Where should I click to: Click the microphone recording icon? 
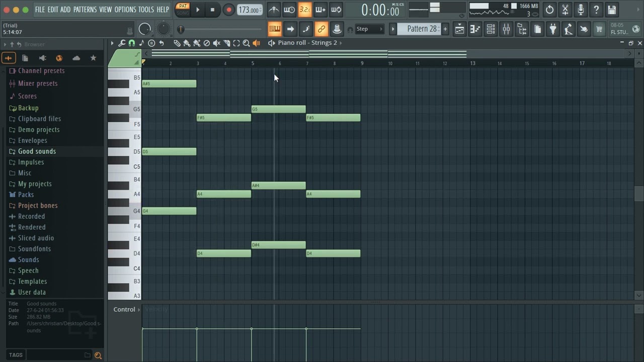[x=581, y=10]
